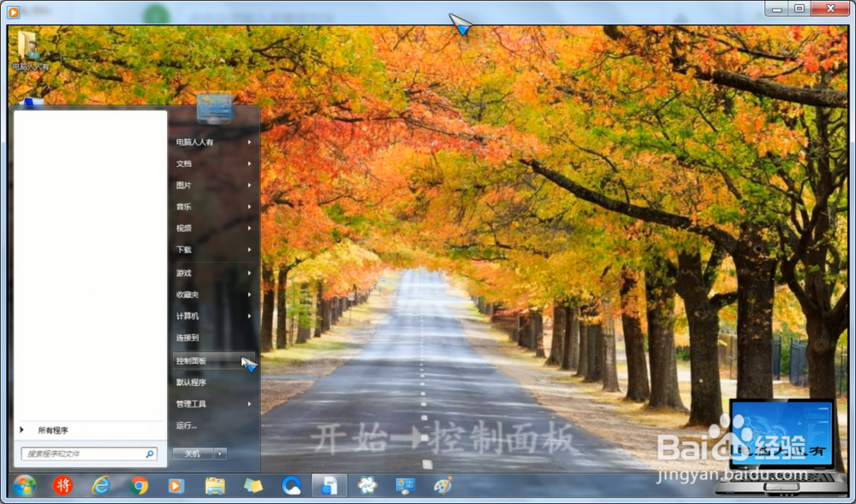Image resolution: width=856 pixels, height=504 pixels.
Task: Open the pinwheel-shaped app in the taskbar
Action: [x=367, y=485]
